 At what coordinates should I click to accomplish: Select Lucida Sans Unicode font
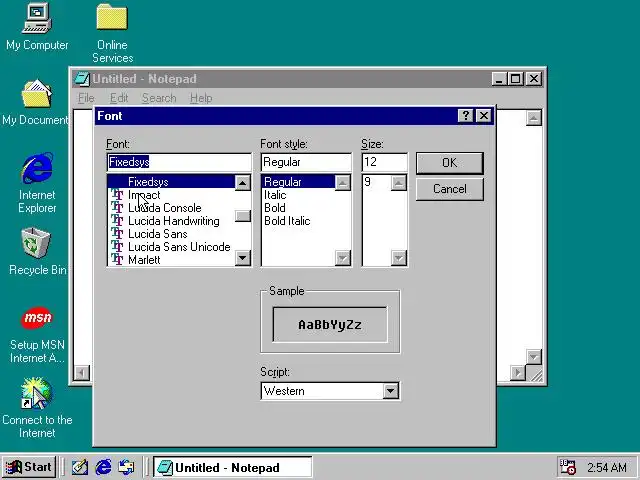point(171,247)
